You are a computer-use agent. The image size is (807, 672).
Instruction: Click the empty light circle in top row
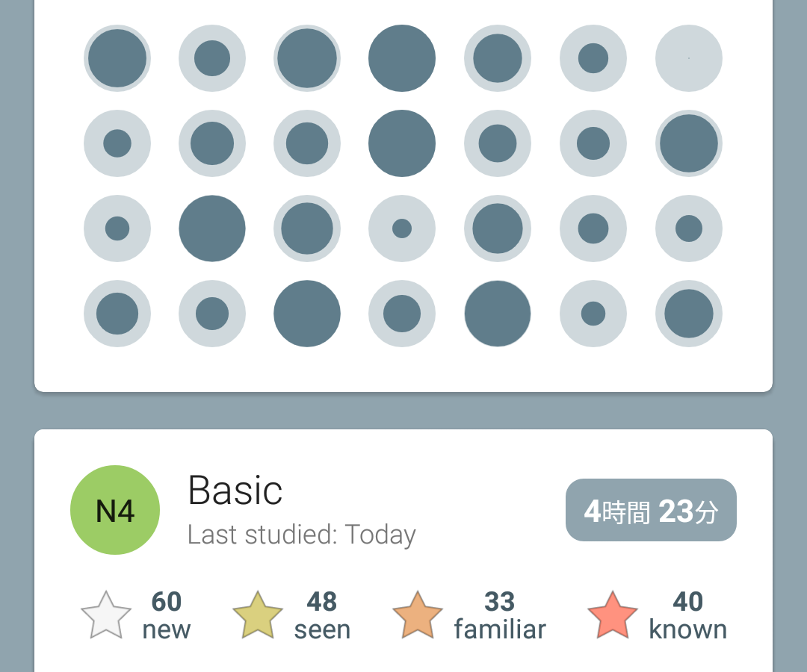689,58
